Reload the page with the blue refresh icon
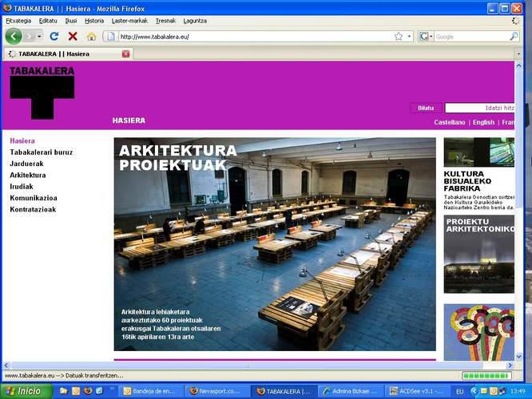532x399 pixels. pyautogui.click(x=54, y=36)
